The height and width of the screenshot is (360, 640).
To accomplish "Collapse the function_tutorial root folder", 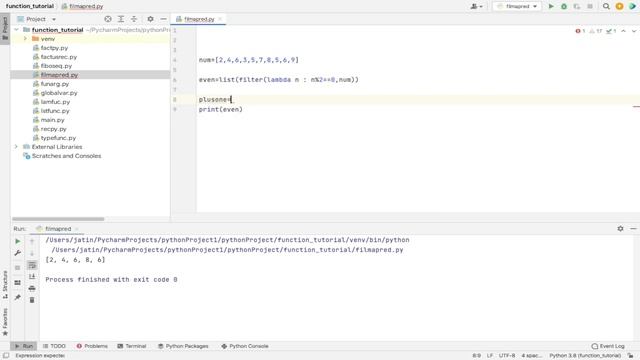I will coord(16,30).
